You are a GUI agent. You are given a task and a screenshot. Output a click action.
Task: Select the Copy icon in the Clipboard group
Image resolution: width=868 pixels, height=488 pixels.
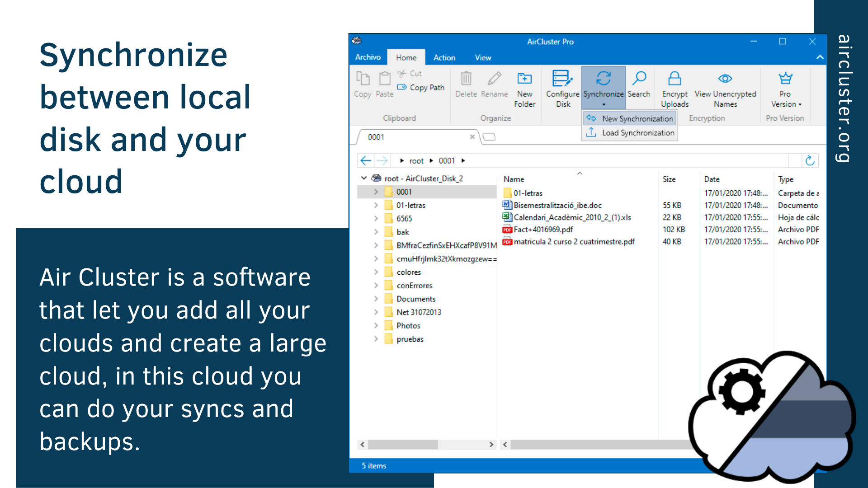pos(362,81)
